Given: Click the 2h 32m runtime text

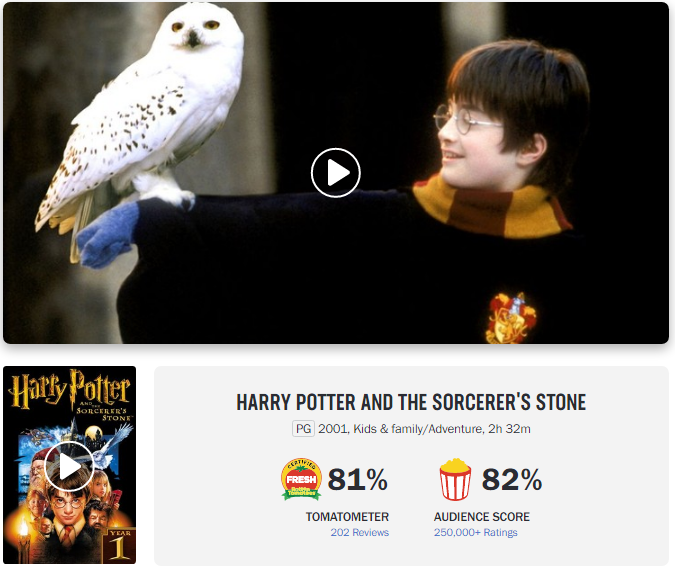Looking at the screenshot, I should click(509, 429).
